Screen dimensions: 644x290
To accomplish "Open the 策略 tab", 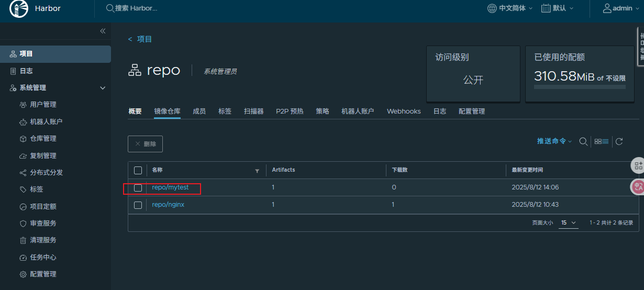I will tap(323, 111).
